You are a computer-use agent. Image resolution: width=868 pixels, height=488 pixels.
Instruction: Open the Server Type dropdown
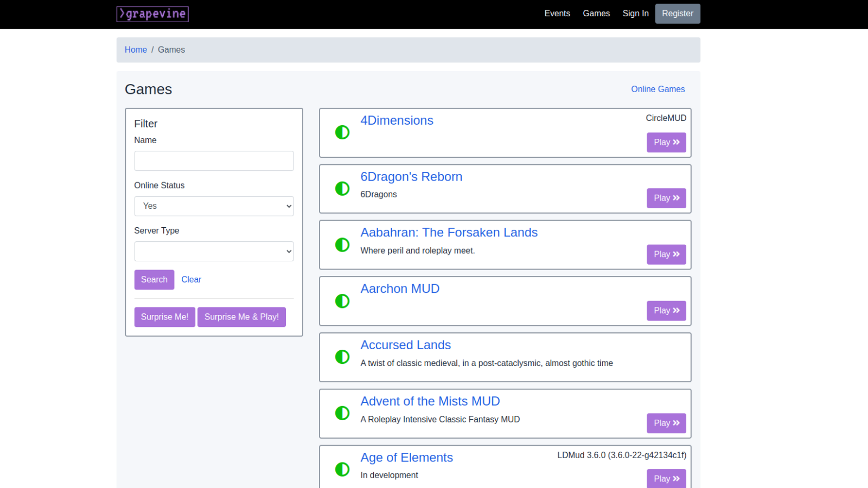pyautogui.click(x=213, y=251)
